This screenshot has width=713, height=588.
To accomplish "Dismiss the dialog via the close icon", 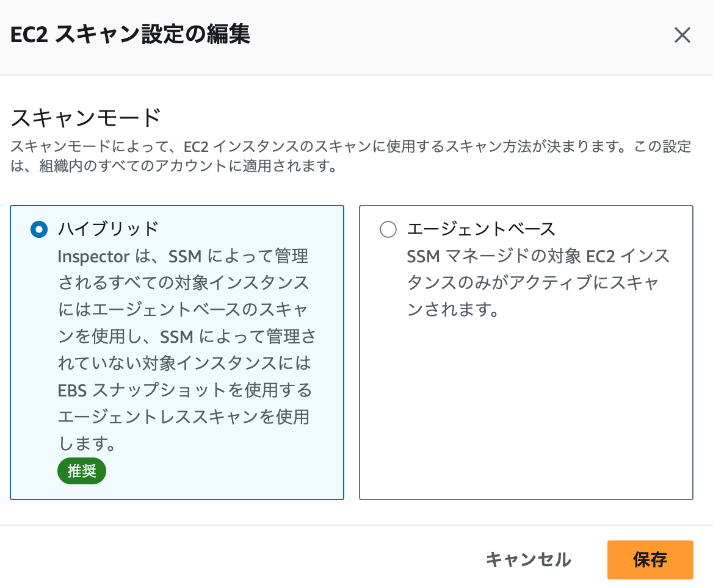I will coord(682,35).
